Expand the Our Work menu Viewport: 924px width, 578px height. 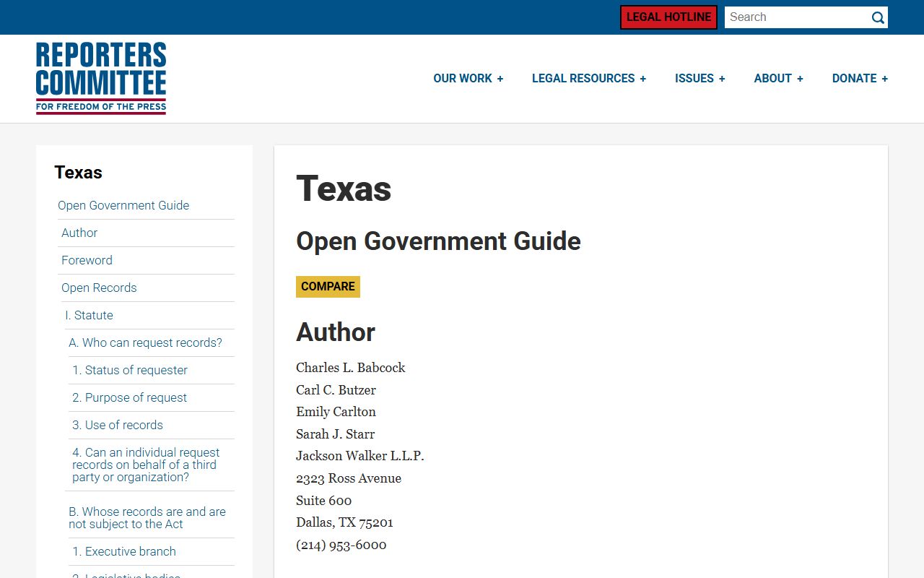468,78
